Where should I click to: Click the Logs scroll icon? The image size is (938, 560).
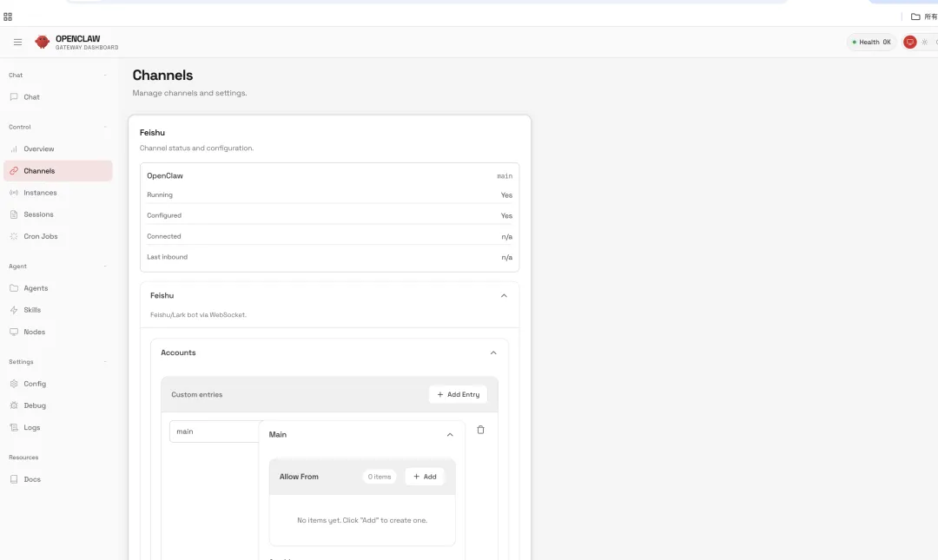(14, 427)
